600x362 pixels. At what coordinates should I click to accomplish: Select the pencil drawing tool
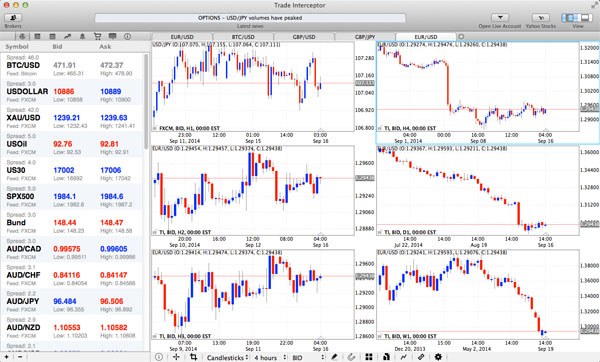[334, 357]
